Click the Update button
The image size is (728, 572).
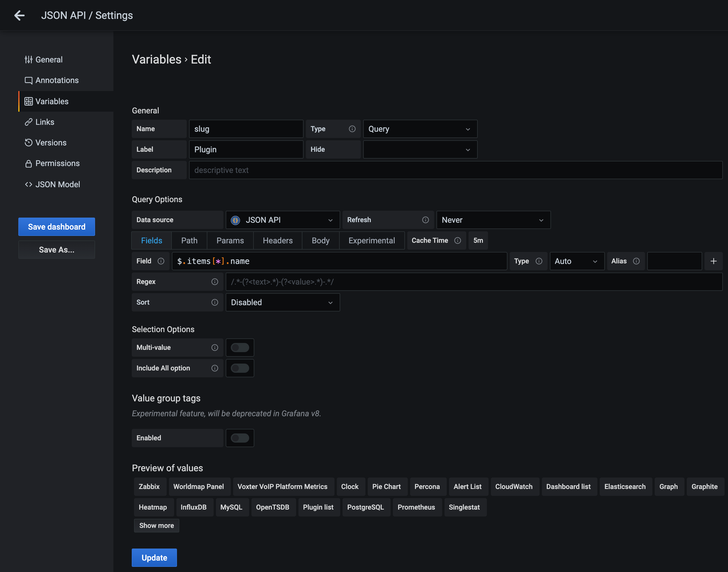click(x=154, y=557)
